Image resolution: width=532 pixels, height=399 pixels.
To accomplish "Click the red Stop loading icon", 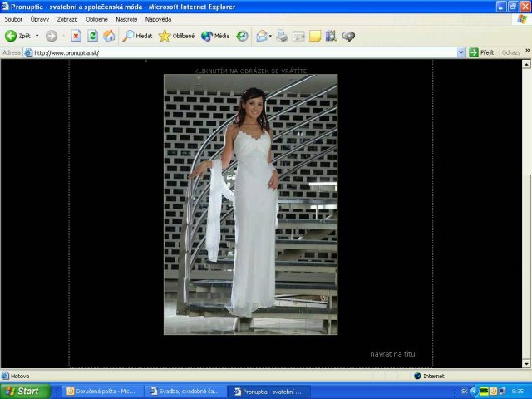I will (76, 36).
